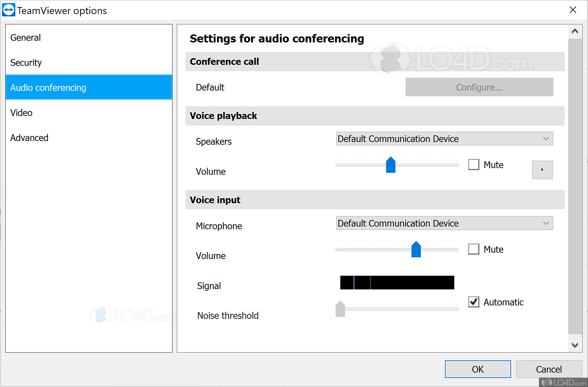The image size is (588, 387).
Task: Select the Video settings section
Action: tap(21, 113)
